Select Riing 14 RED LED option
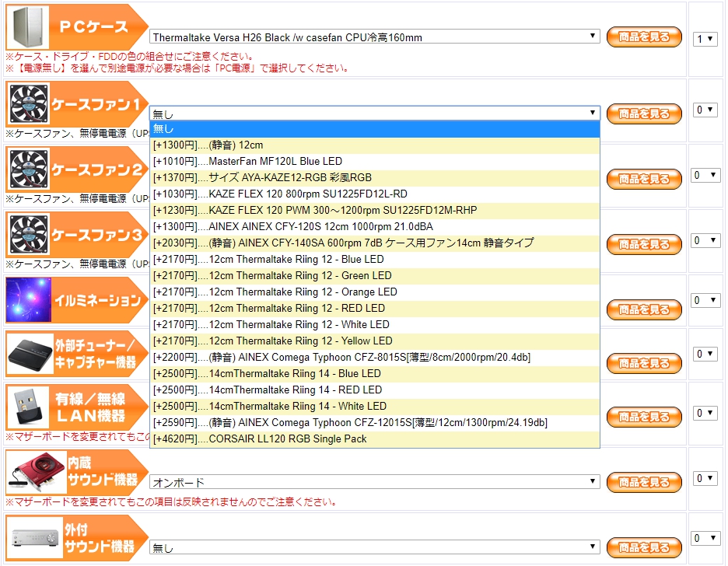Screen dimensions: 728x566 [x=375, y=390]
